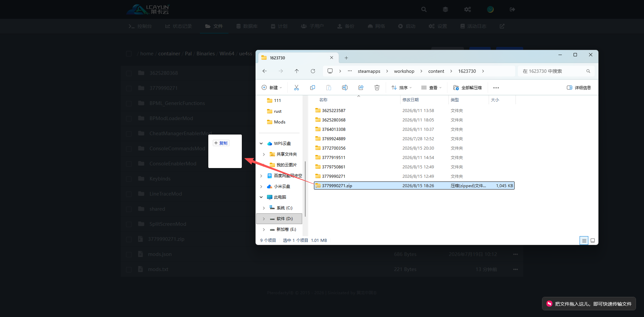Click the Cut scissors icon in Explorer toolbar
The height and width of the screenshot is (317, 644).
(x=297, y=88)
